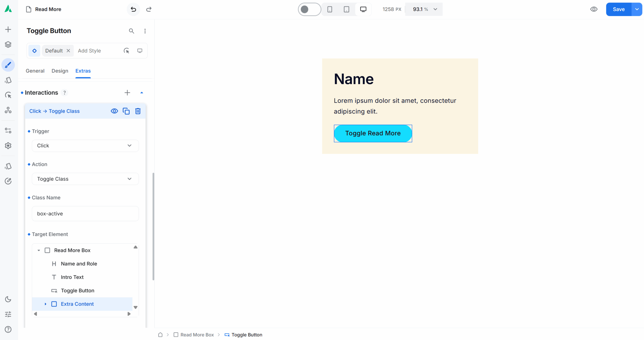This screenshot has height=340, width=644.
Task: Open the Layers panel from the sidebar
Action: [8, 45]
